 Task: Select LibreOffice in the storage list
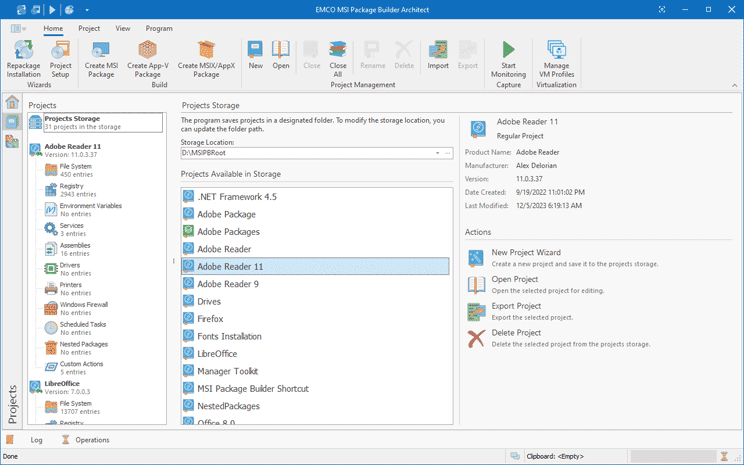pyautogui.click(x=316, y=353)
